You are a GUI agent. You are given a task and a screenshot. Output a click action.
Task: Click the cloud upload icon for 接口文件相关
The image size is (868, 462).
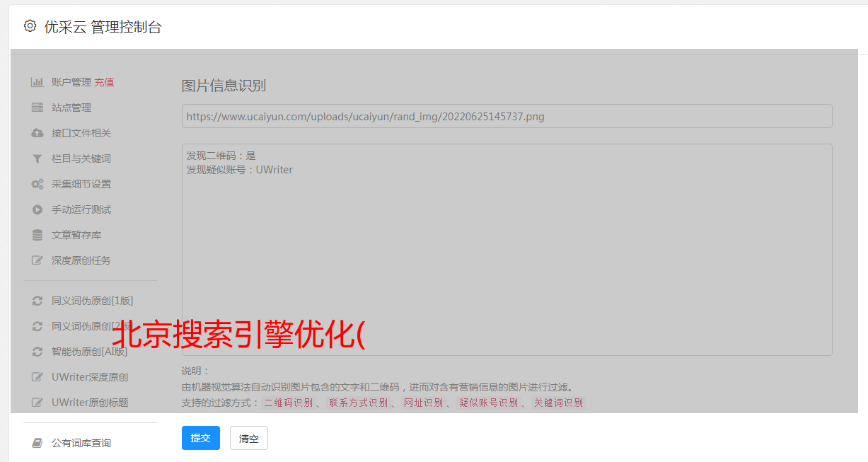[x=37, y=133]
